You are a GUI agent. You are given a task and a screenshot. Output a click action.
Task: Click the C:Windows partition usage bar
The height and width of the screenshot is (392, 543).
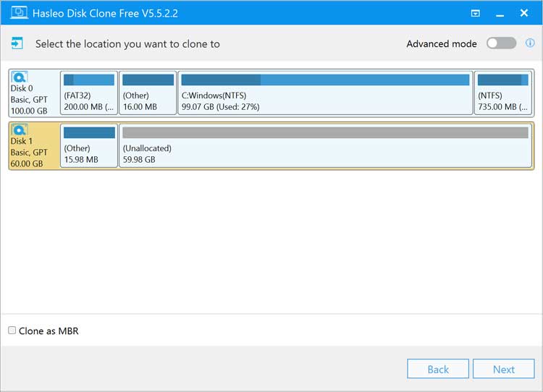(325, 80)
